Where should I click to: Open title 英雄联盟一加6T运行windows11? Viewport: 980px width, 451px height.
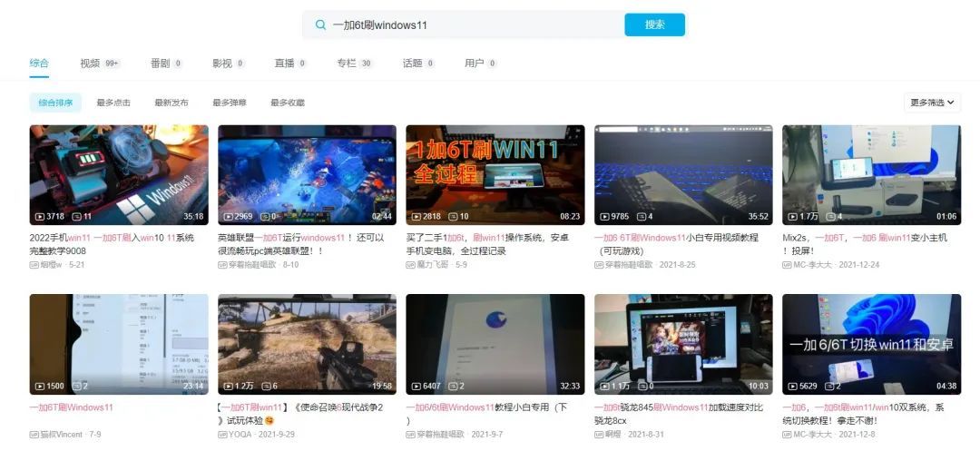pyautogui.click(x=301, y=244)
